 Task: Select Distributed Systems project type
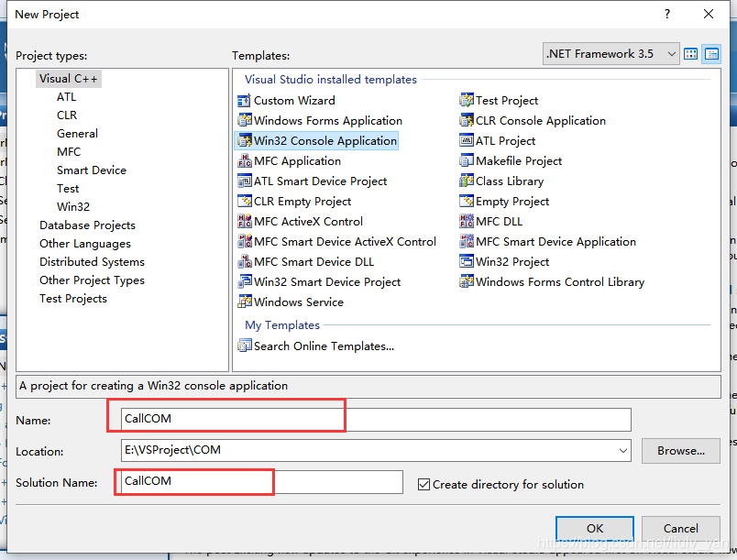[x=92, y=262]
